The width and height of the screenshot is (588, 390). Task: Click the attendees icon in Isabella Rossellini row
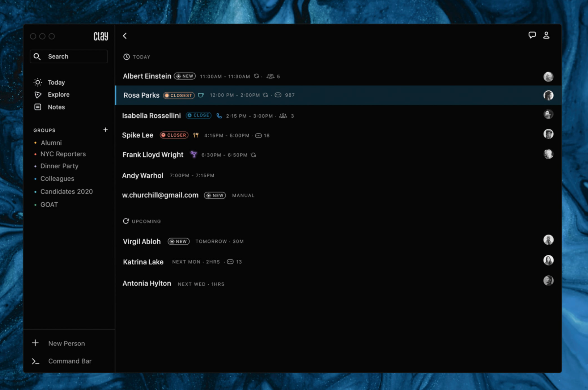tap(283, 116)
